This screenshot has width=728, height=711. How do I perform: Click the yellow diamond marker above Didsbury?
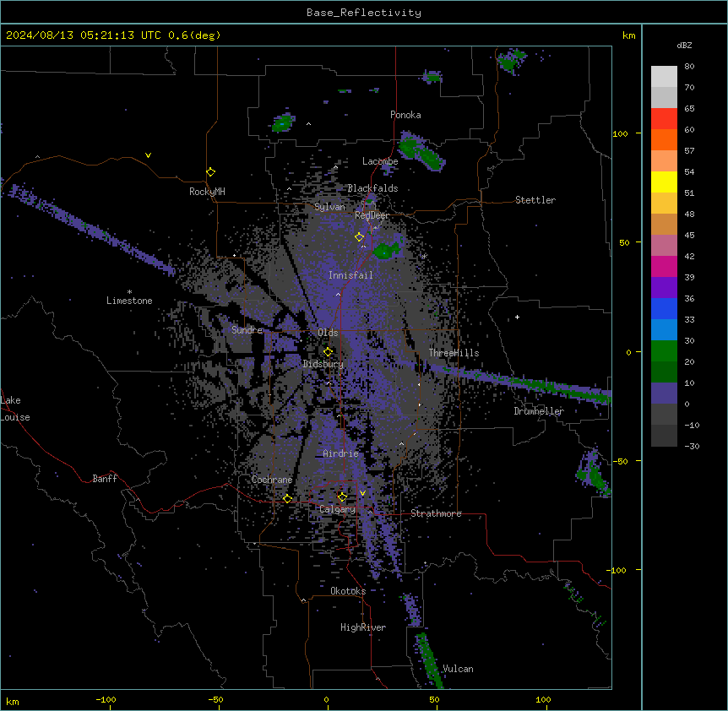coord(329,352)
